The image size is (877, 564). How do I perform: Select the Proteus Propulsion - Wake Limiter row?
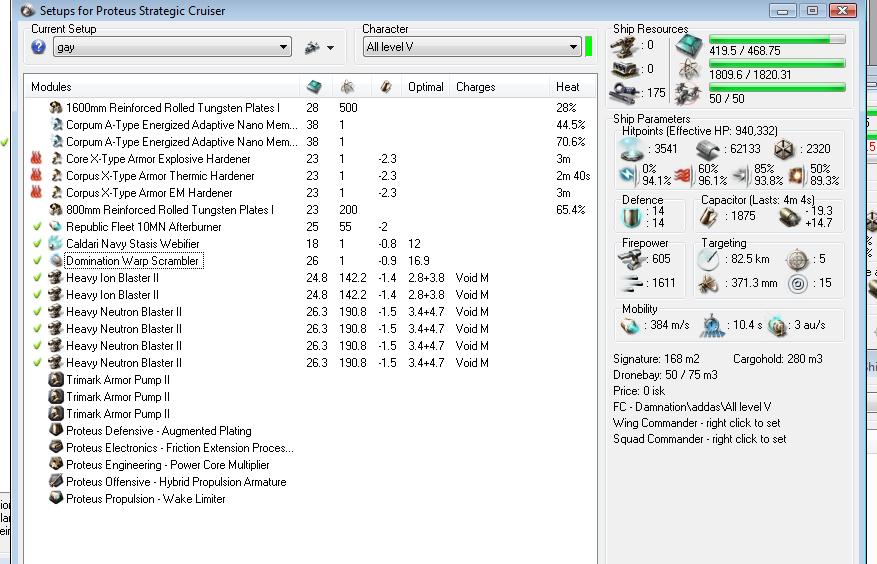pyautogui.click(x=310, y=499)
